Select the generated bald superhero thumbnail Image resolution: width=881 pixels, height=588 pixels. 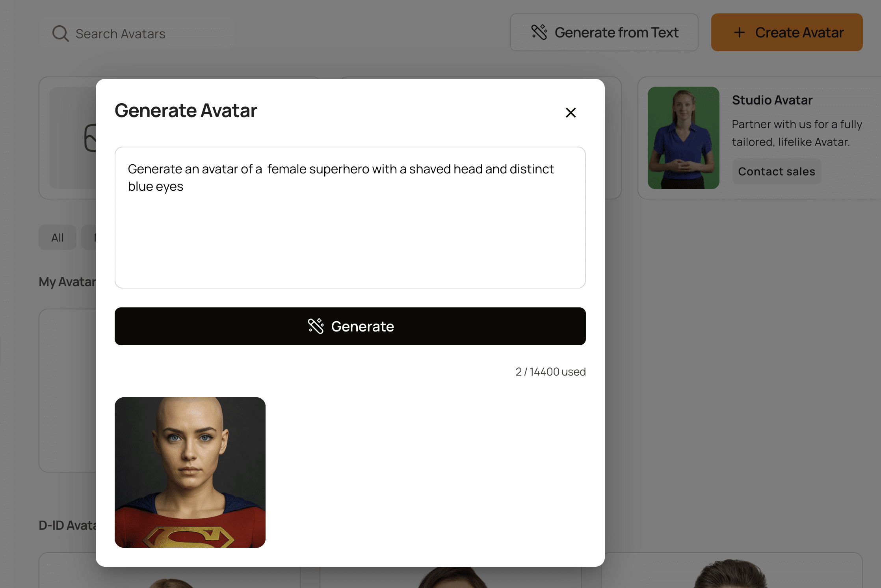click(190, 472)
